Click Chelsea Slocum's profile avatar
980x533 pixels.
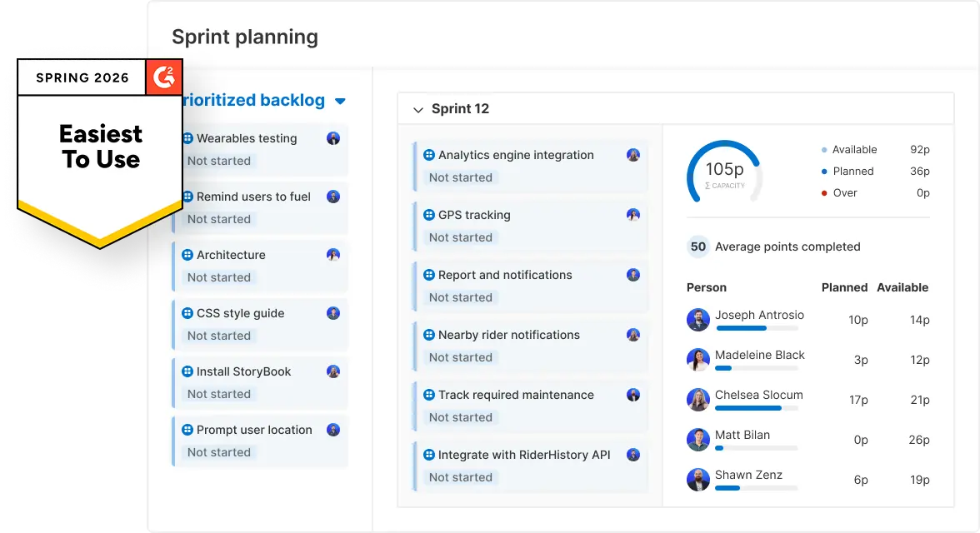697,400
